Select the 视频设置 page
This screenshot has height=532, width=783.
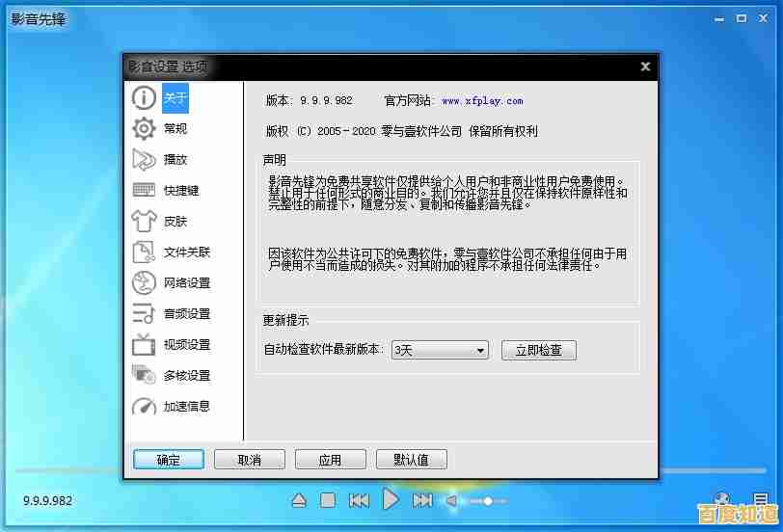(x=187, y=345)
